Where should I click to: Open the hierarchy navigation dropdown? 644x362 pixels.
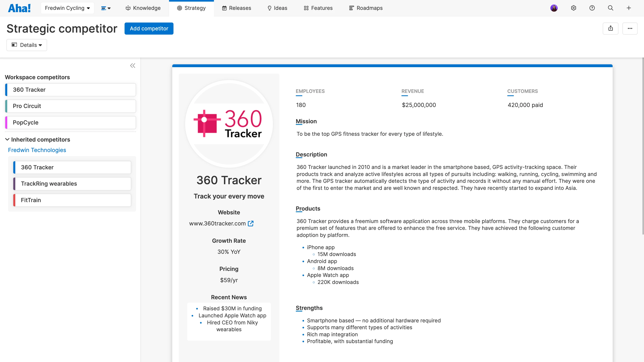tap(106, 8)
